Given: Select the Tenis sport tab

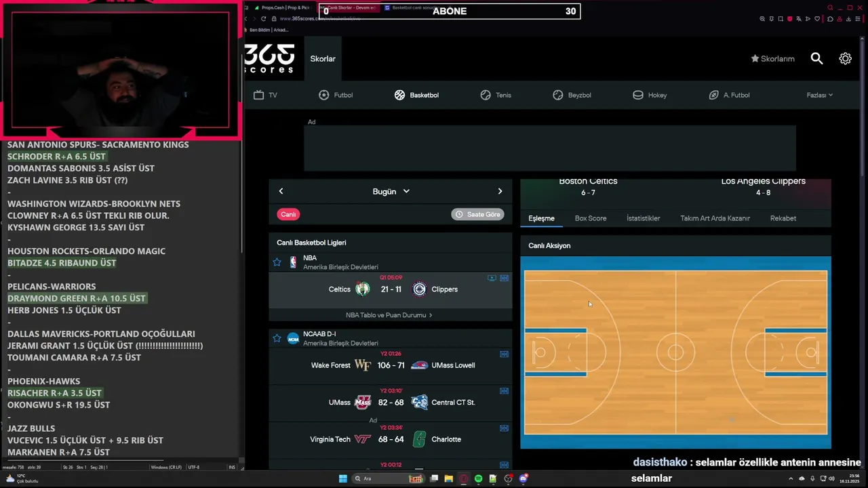Looking at the screenshot, I should coord(496,95).
